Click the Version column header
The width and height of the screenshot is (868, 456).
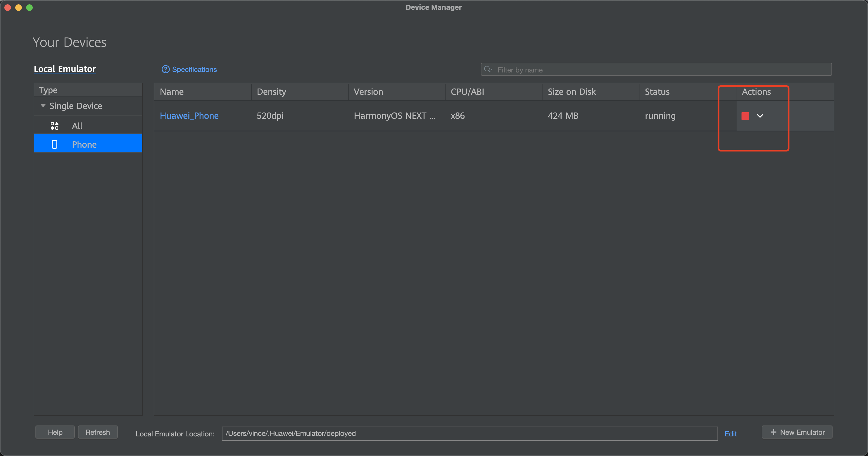(368, 92)
